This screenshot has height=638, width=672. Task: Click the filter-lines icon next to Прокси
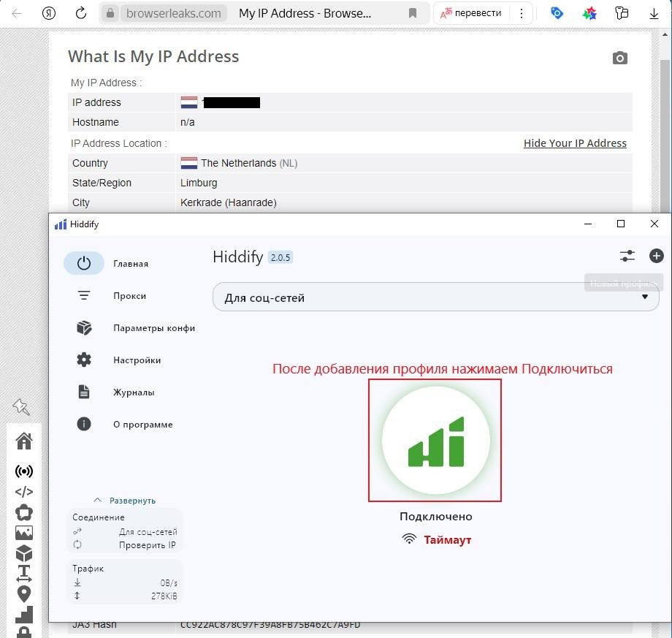coord(84,295)
